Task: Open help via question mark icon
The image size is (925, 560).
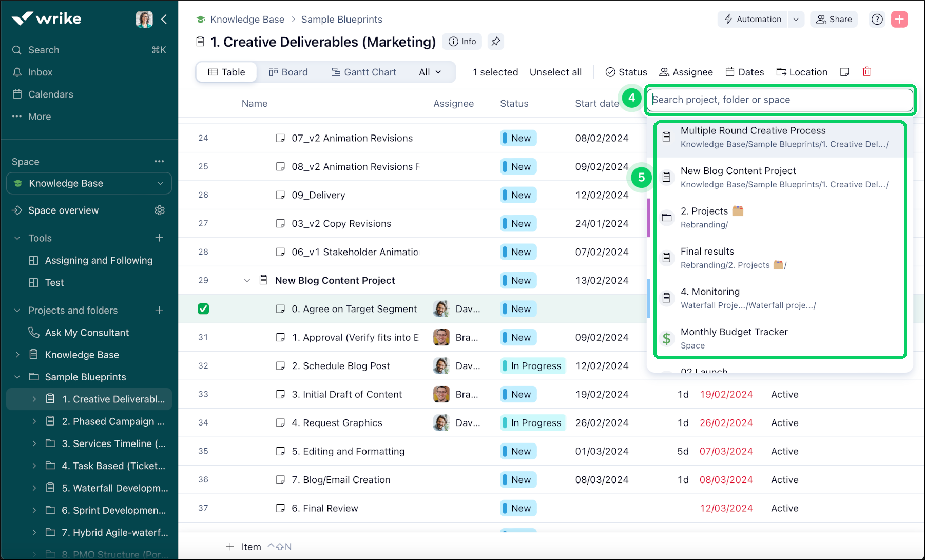Action: tap(877, 20)
